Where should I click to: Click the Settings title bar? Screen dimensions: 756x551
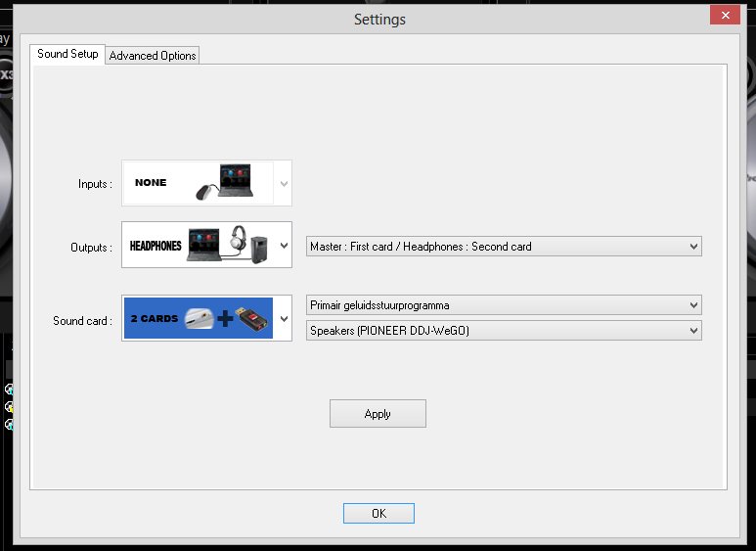tap(378, 20)
